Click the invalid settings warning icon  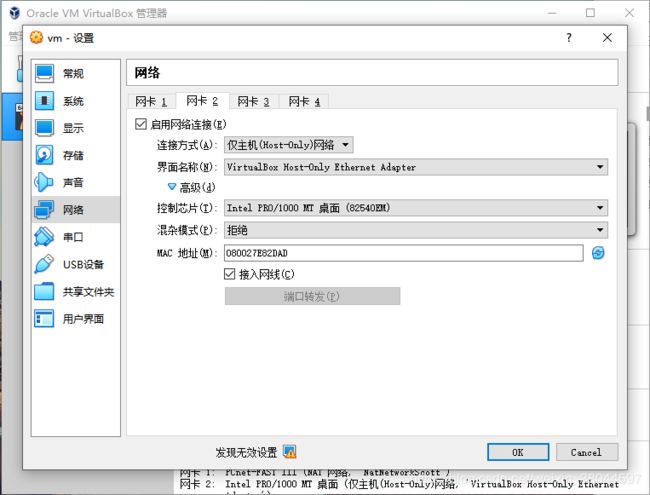click(289, 451)
